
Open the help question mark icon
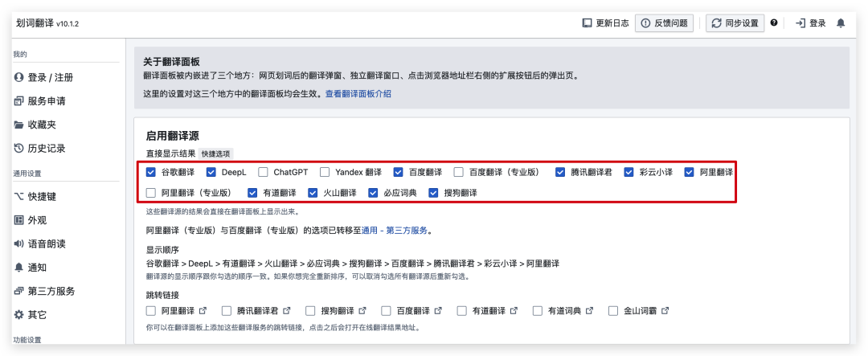(774, 23)
